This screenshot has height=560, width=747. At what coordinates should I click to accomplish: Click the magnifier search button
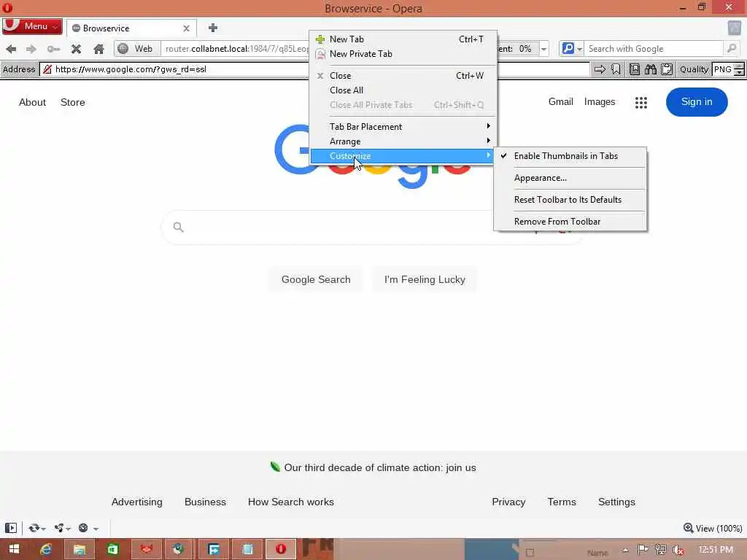[731, 48]
